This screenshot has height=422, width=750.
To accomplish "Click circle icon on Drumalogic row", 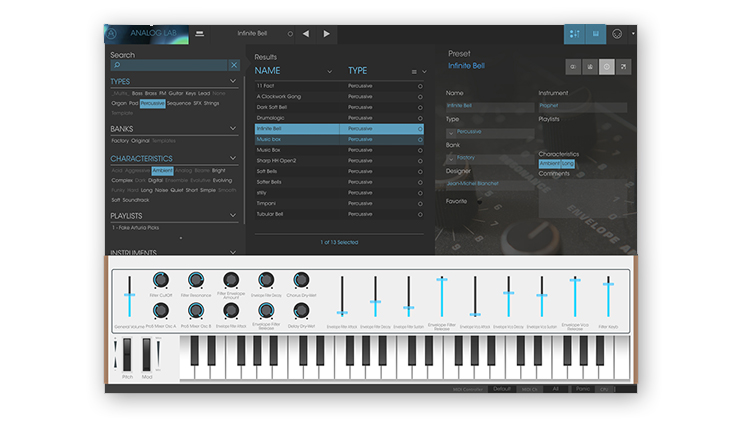I will 420,118.
